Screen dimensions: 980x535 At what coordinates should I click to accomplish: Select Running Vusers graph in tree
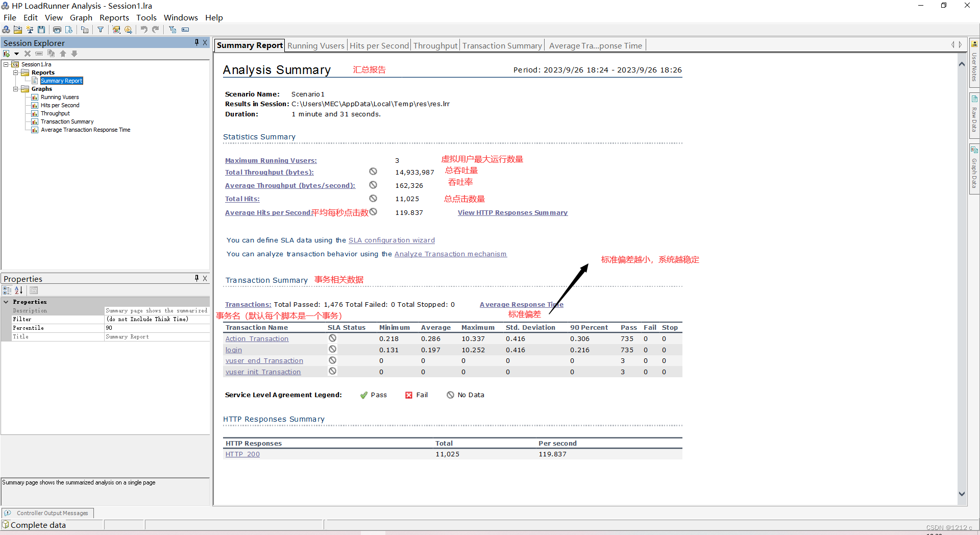click(x=60, y=97)
